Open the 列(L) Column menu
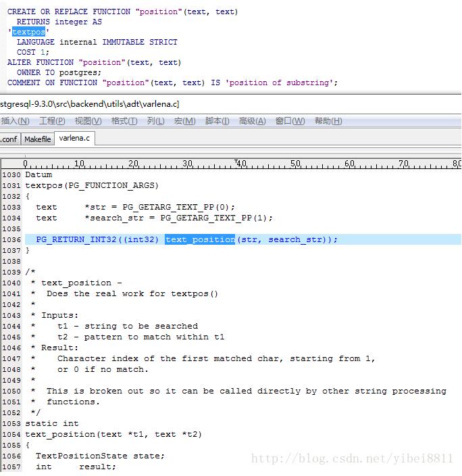The width and height of the screenshot is (462, 476). [155, 121]
